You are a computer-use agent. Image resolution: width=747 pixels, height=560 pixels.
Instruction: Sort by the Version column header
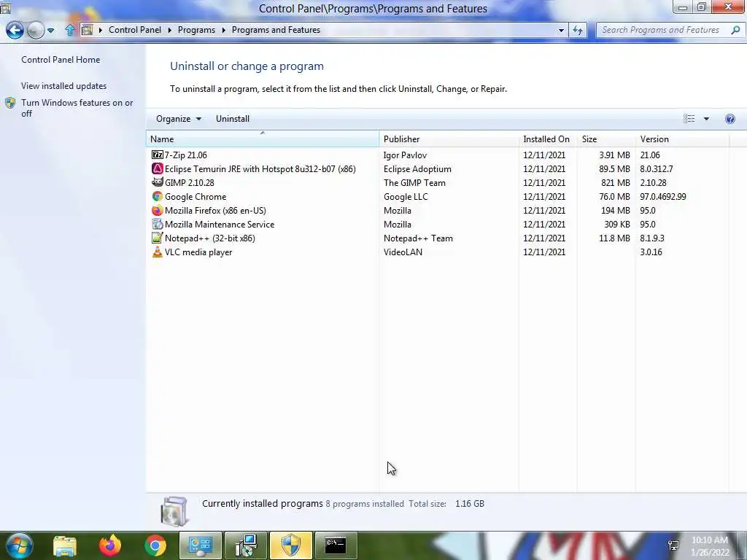coord(682,139)
